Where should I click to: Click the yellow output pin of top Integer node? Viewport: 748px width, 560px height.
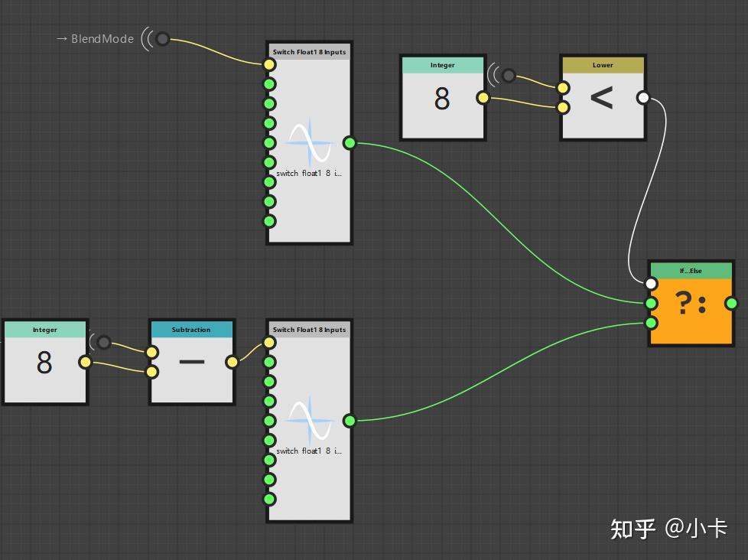click(x=483, y=98)
